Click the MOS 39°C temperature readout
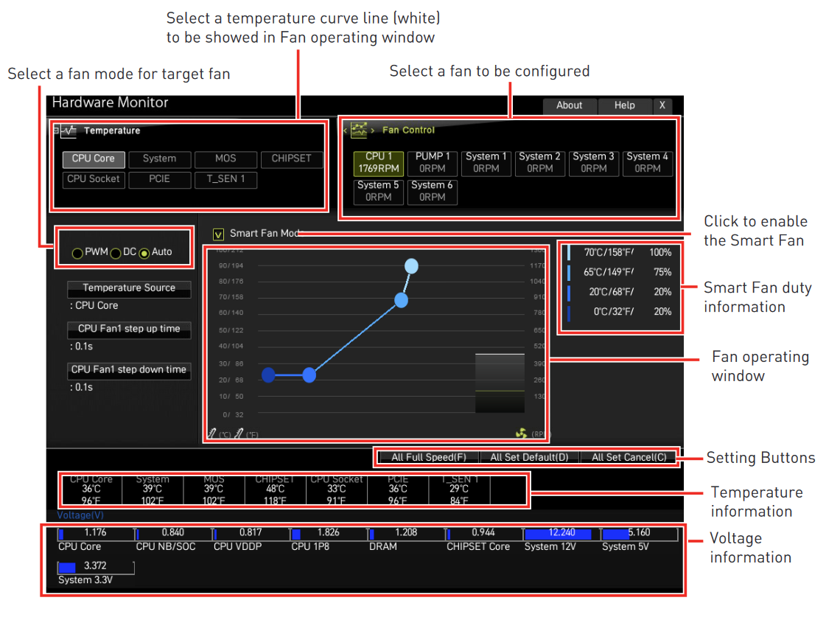 pos(214,490)
